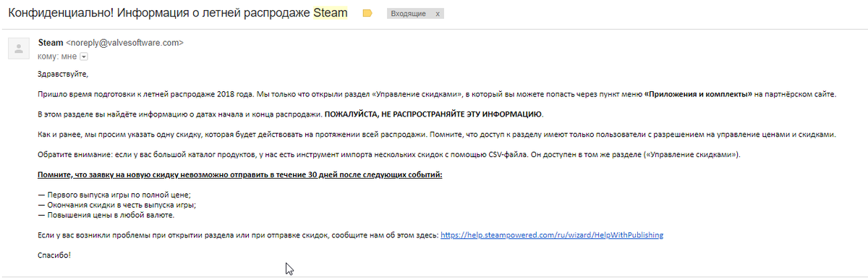Viewport: 868px width, 278px height.
Task: Click bullet Окончания скидки в честь выпуска
Action: [x=117, y=205]
